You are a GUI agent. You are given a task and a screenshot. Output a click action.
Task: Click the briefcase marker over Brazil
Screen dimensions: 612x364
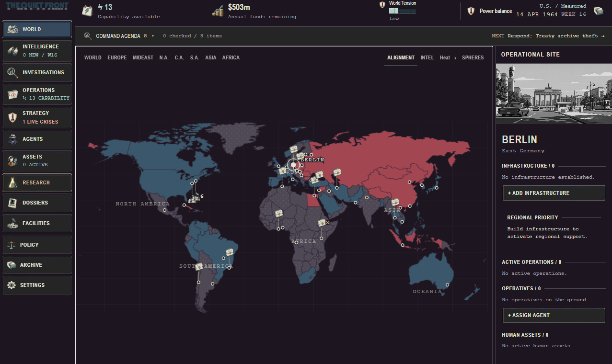coord(230,252)
